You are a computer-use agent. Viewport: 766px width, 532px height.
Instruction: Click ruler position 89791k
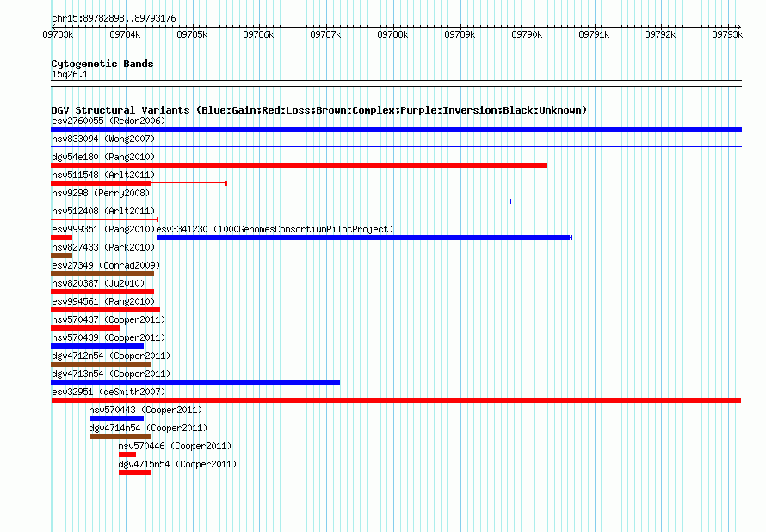(594, 34)
